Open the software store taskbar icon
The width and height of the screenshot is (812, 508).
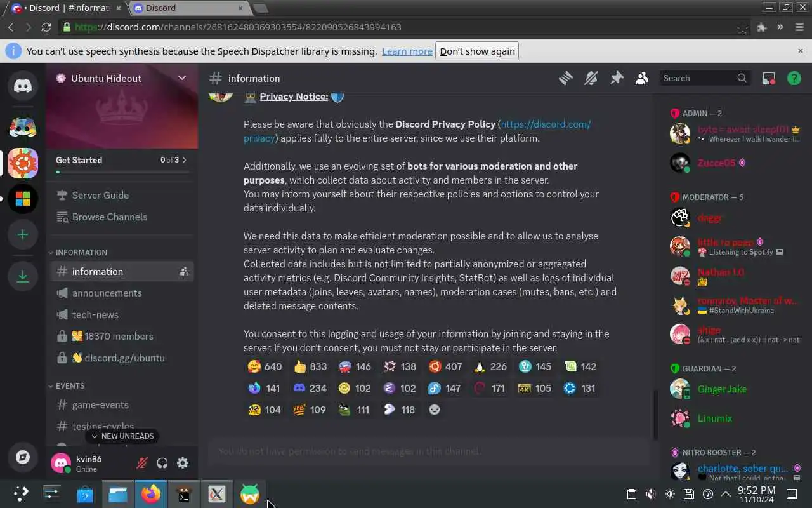pyautogui.click(x=85, y=494)
